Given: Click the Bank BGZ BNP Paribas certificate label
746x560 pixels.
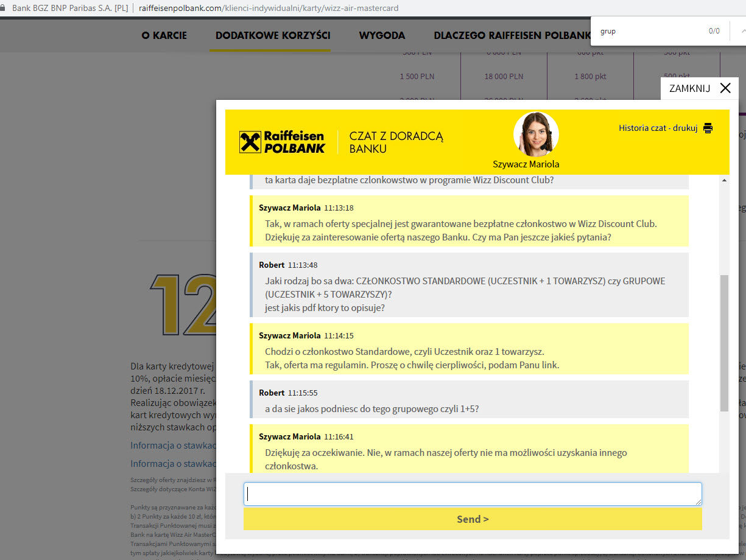Looking at the screenshot, I should 71,9.
